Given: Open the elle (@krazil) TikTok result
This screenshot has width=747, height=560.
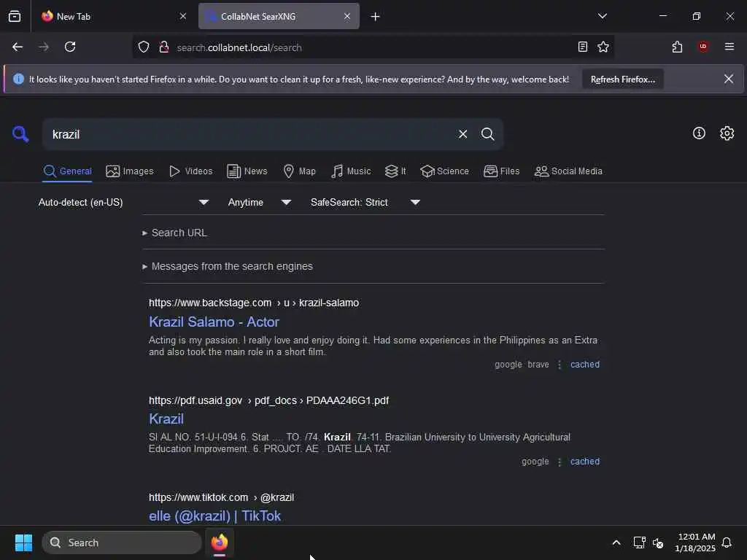Looking at the screenshot, I should (215, 516).
